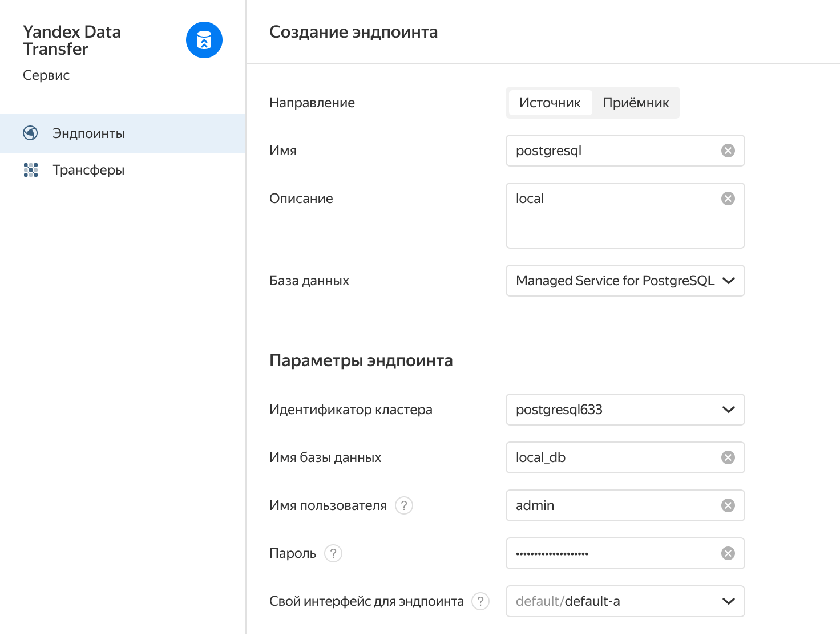Clear the Имя field with its X icon

pyautogui.click(x=728, y=151)
